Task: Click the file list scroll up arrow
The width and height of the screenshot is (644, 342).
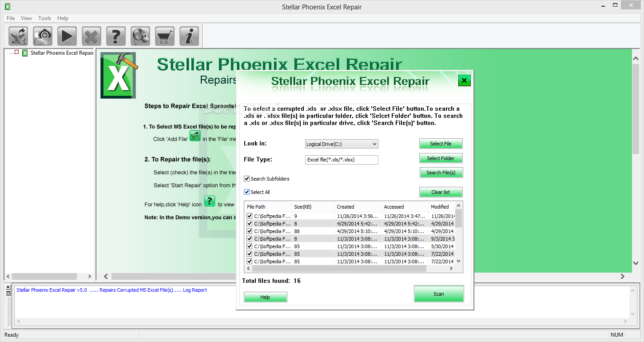Action: [x=459, y=205]
